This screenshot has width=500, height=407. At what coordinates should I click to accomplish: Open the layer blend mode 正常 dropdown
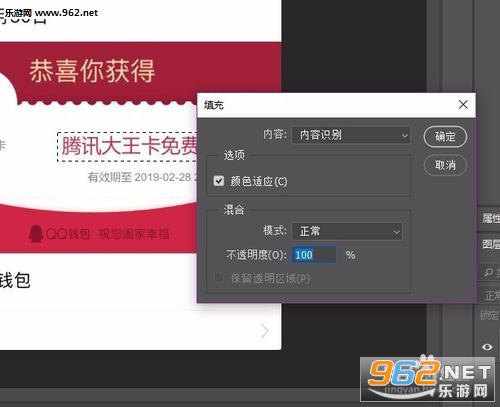point(492,295)
